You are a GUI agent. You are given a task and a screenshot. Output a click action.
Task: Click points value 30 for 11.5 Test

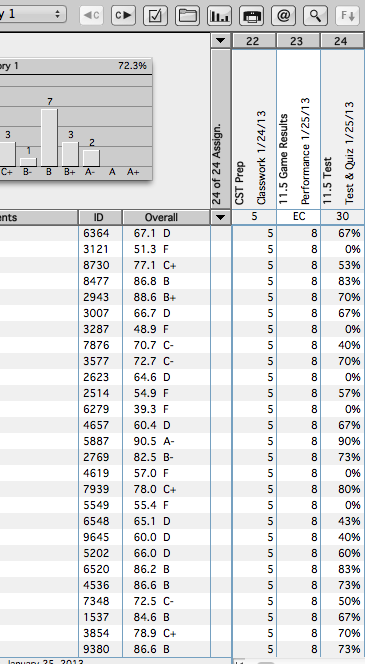(x=342, y=216)
